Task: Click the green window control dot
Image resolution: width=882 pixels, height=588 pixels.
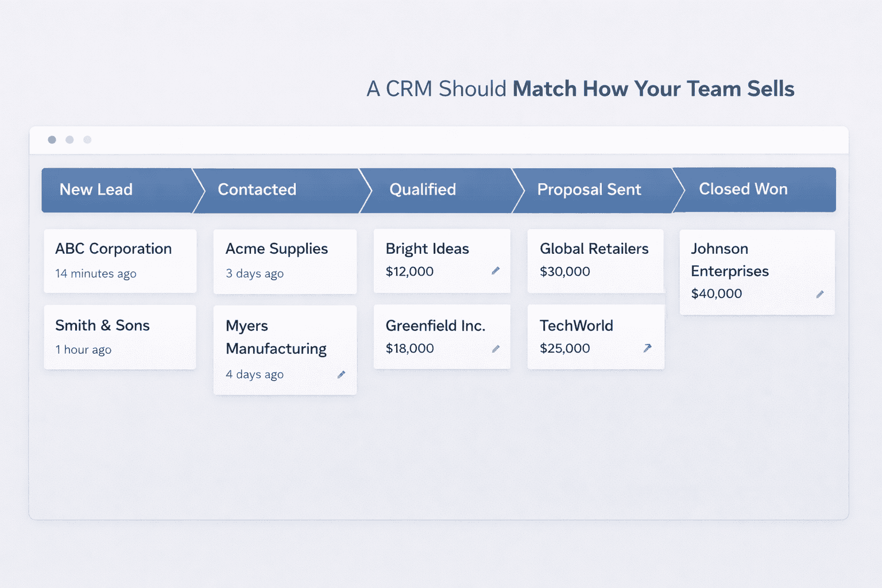Action: [x=87, y=140]
